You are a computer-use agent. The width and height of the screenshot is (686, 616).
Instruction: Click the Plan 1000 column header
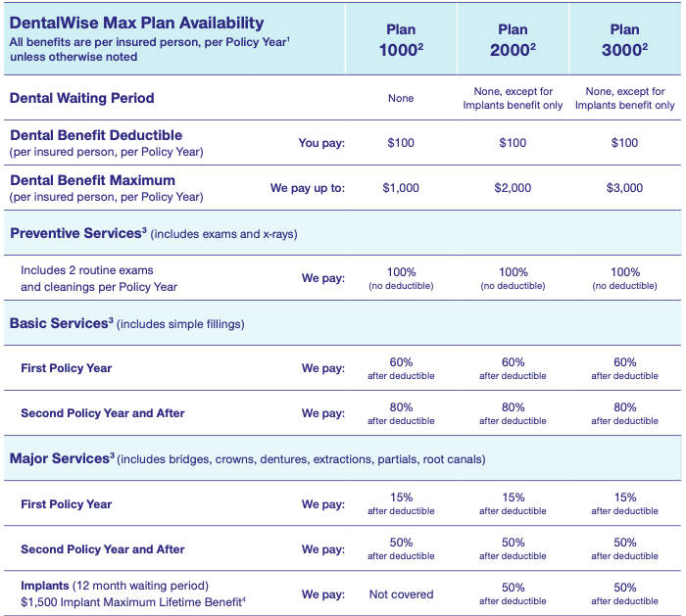click(x=401, y=40)
